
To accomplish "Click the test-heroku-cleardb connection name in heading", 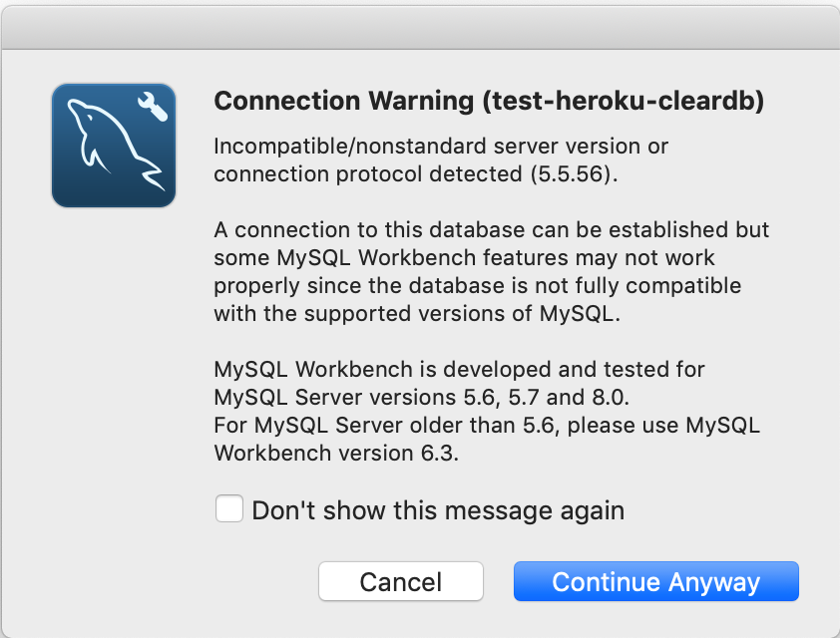I will click(624, 101).
